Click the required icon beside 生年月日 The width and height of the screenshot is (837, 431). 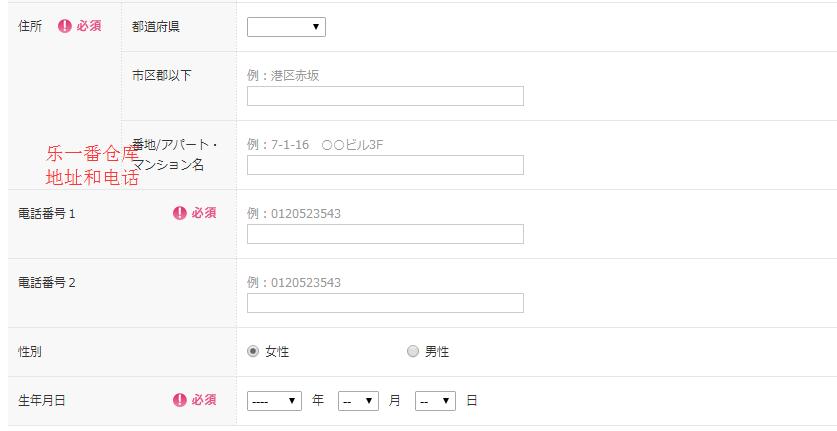pos(180,400)
